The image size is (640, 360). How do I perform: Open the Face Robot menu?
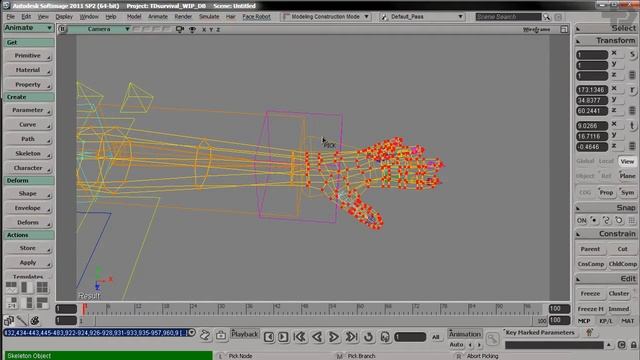pyautogui.click(x=256, y=17)
